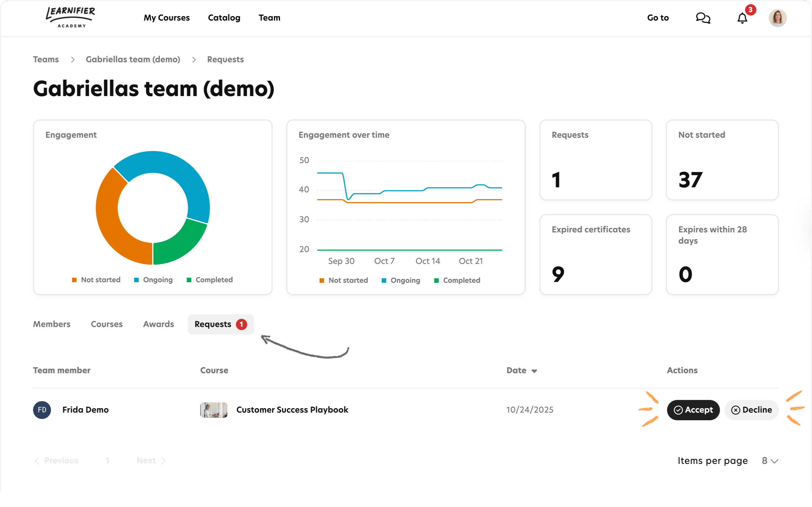Go to Teams breadcrumb link
The height and width of the screenshot is (507, 812).
pyautogui.click(x=46, y=59)
